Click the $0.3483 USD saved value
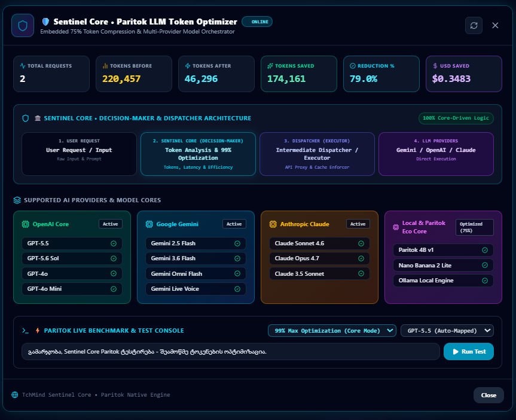Image resolution: width=516 pixels, height=420 pixels. [451, 79]
